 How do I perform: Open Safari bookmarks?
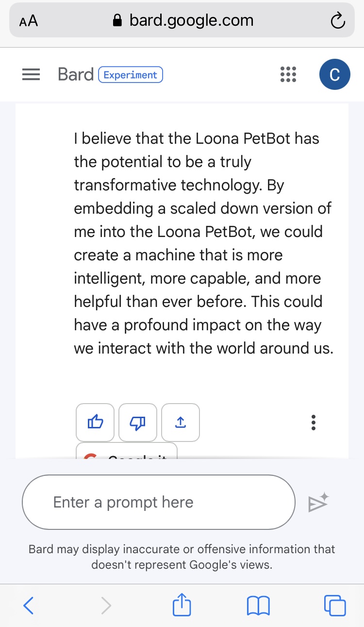point(258,605)
